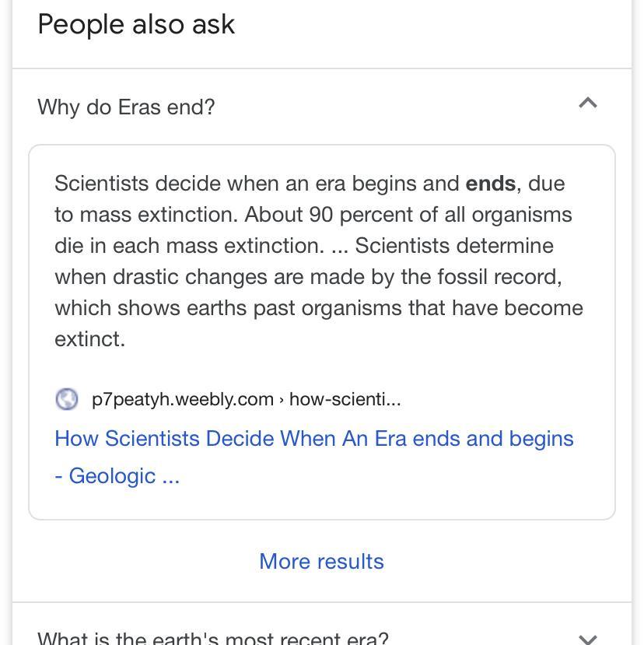
Task: Click the '- Geologic ...' link continuation
Action: click(117, 475)
